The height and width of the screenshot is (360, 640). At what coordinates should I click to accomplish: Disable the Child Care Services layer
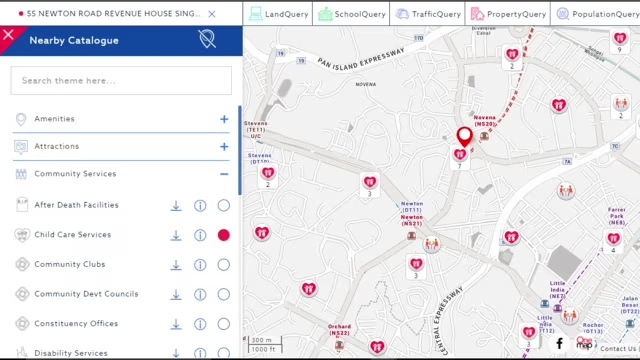tap(224, 235)
